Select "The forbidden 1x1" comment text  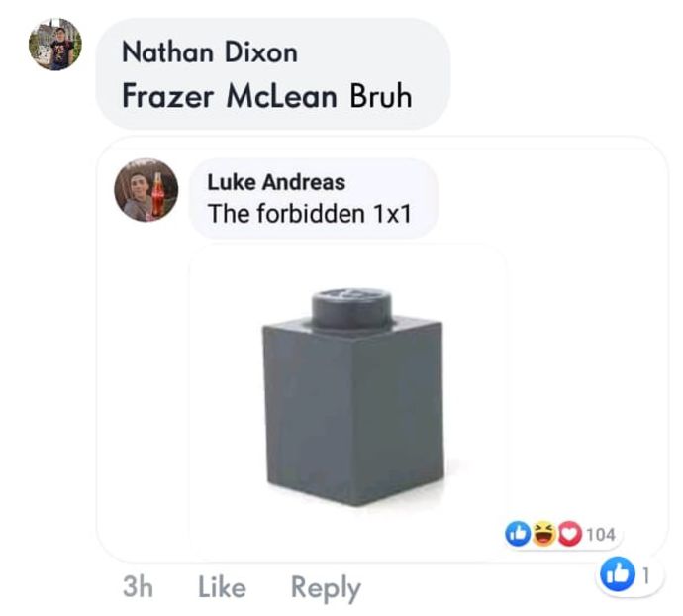point(309,214)
